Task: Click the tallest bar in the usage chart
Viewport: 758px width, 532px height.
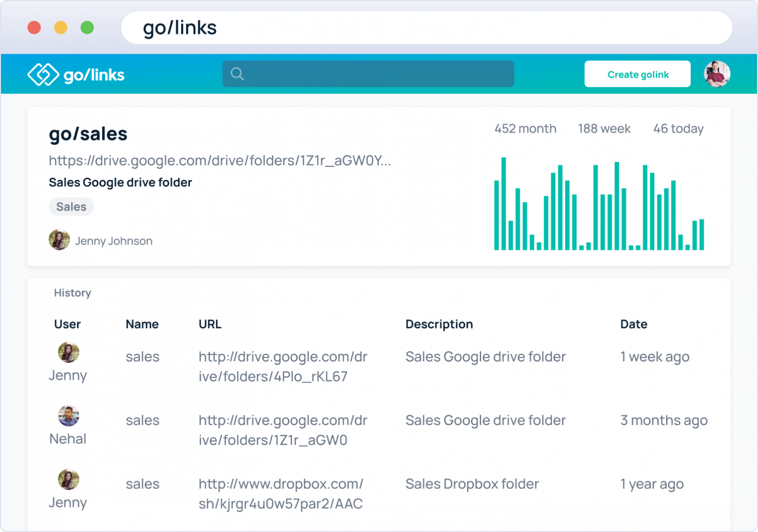Action: [503, 202]
